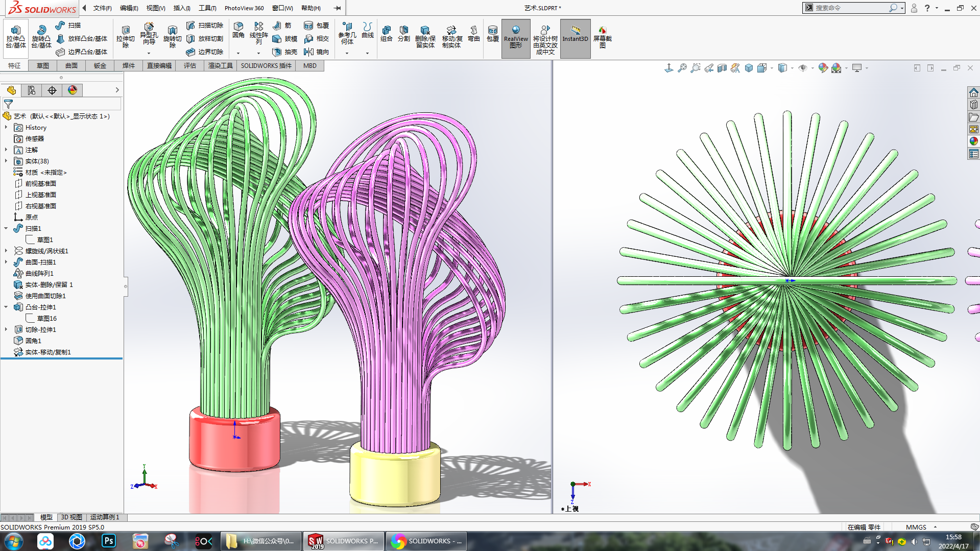The height and width of the screenshot is (551, 980).
Task: Expand the 切除-拉伸1 feature node
Action: tap(6, 329)
